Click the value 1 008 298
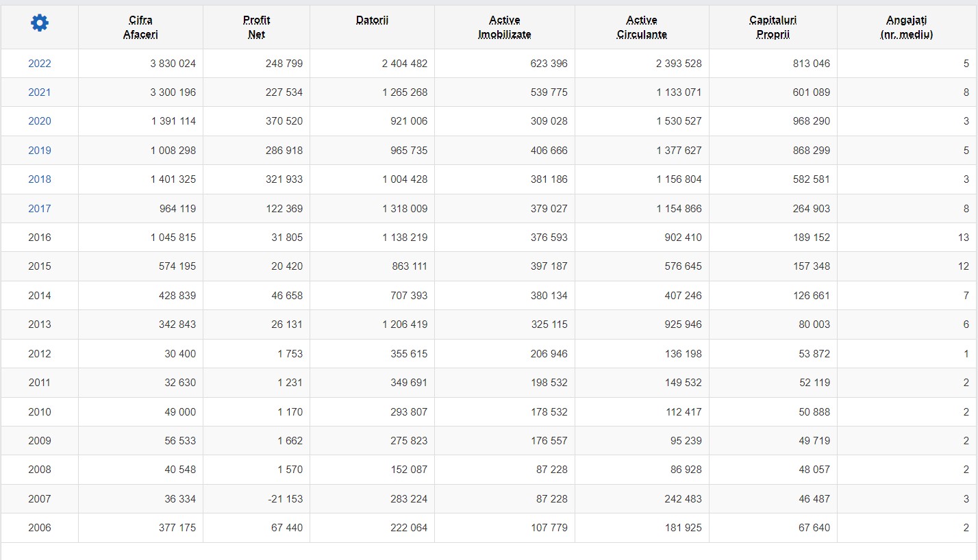 (173, 151)
